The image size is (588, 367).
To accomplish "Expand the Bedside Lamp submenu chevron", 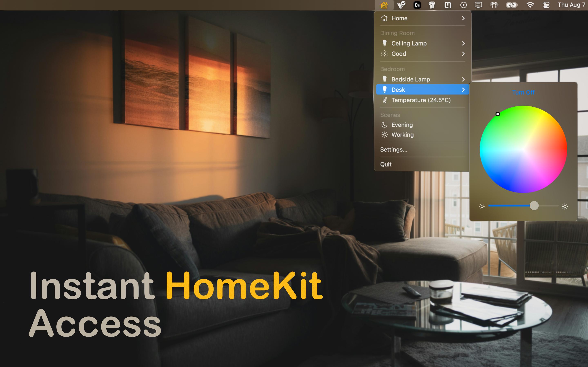I will click(463, 79).
